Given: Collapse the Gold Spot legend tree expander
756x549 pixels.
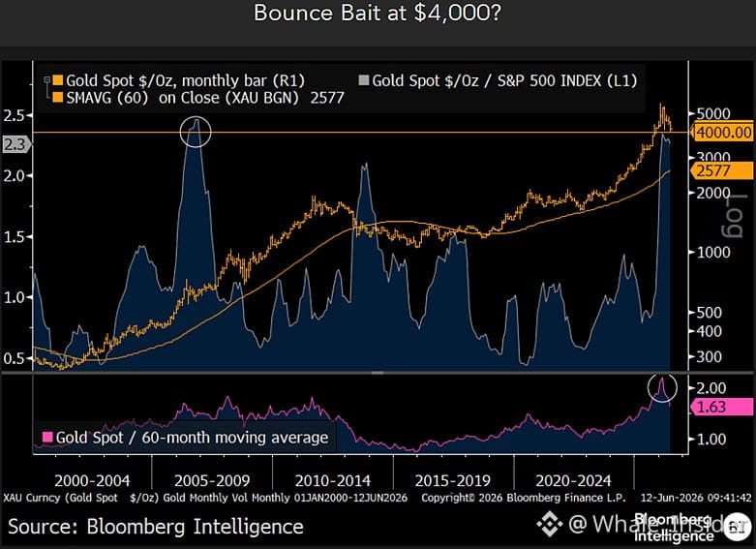Looking at the screenshot, I should point(46,80).
